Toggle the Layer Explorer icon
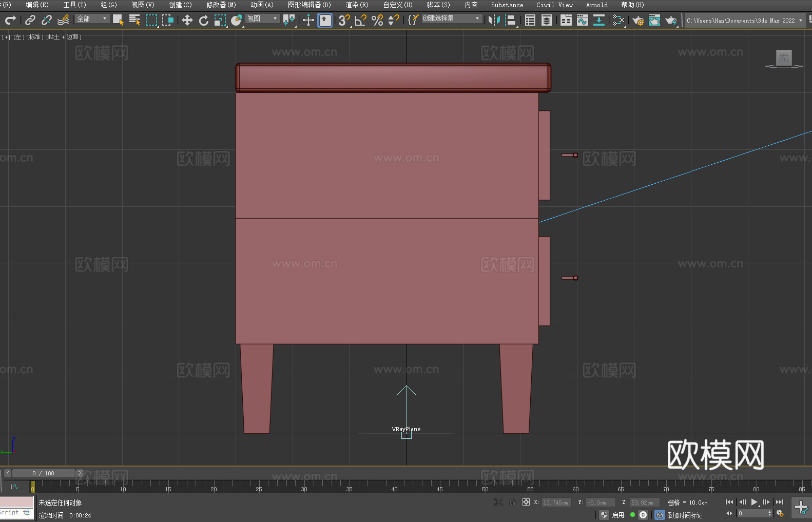The image size is (812, 522). coord(547,20)
